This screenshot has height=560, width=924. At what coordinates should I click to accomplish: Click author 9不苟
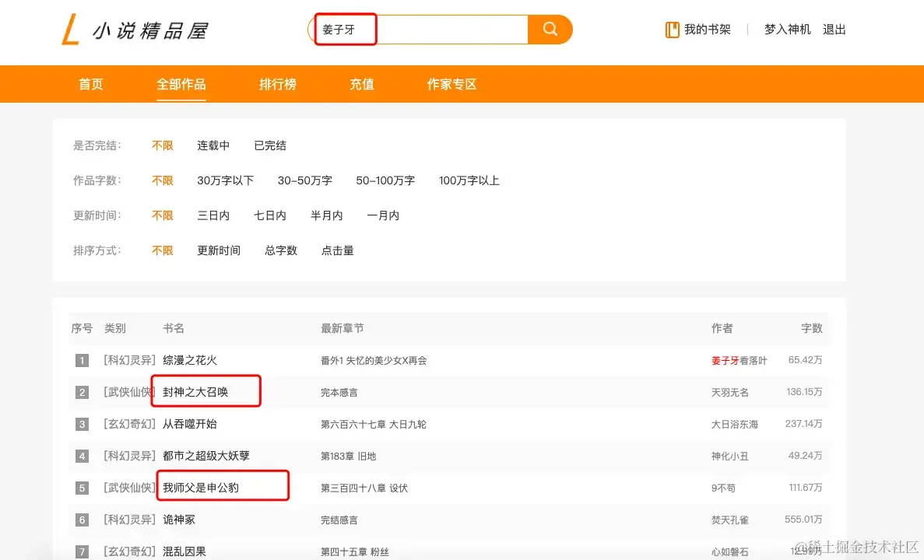[723, 488]
